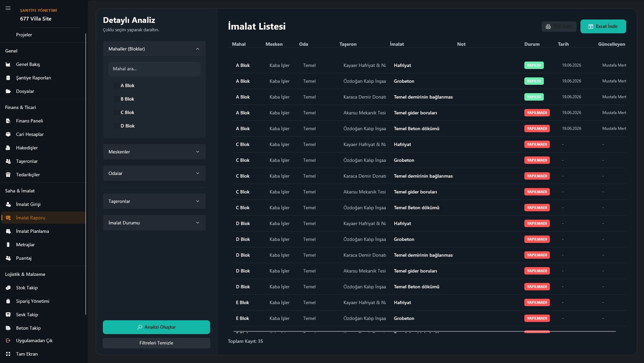644x363 pixels.
Task: Expand the Meskenler filter
Action: (x=154, y=152)
